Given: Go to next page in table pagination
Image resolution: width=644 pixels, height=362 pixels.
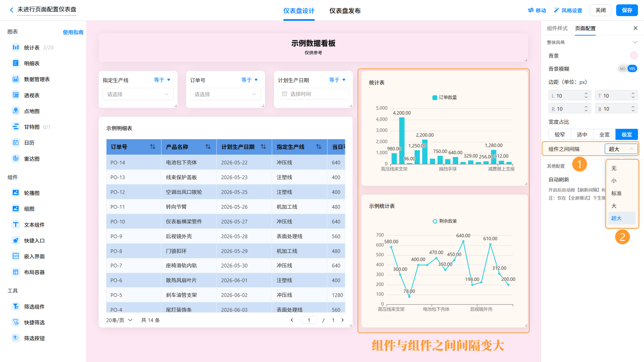Looking at the screenshot, I should (x=342, y=320).
